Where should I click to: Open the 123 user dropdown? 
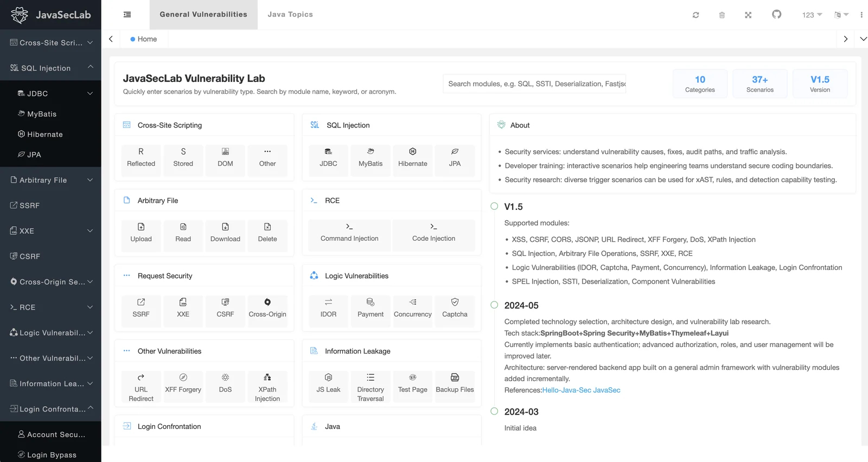tap(812, 15)
